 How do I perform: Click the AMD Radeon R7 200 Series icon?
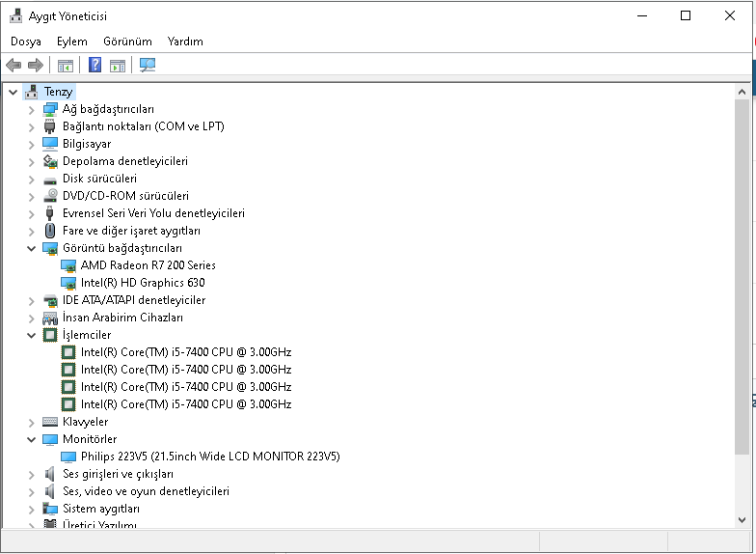pos(68,266)
